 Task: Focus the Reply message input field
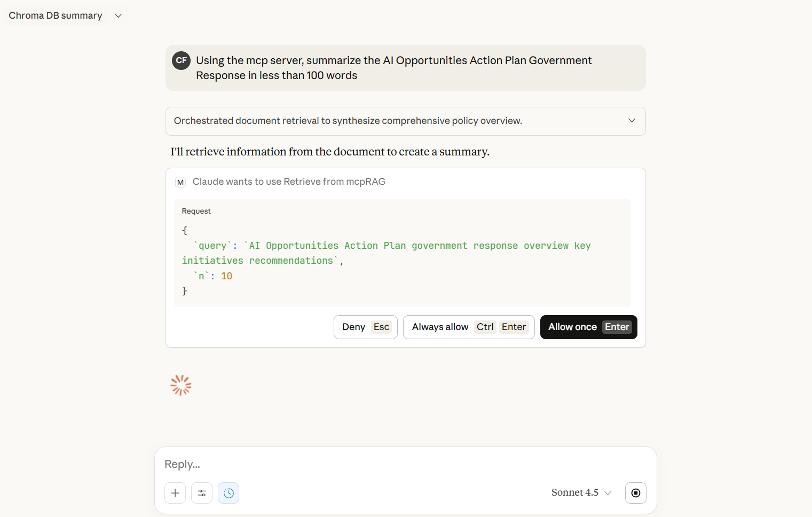(x=374, y=464)
